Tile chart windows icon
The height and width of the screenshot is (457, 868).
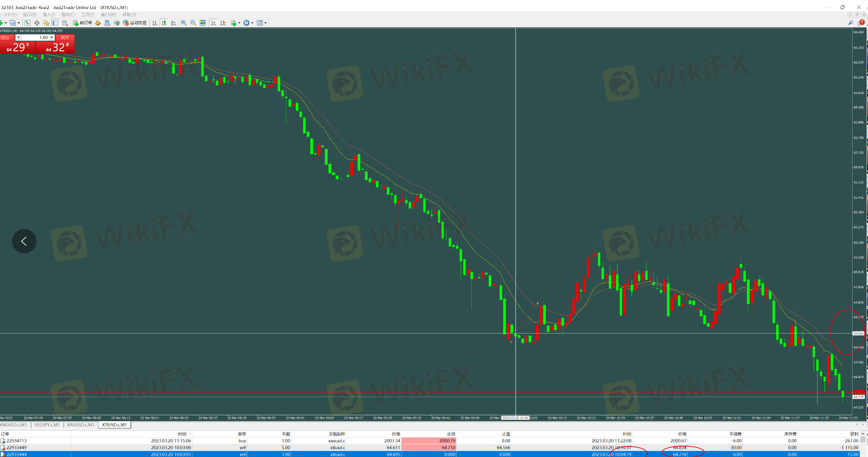click(x=202, y=23)
